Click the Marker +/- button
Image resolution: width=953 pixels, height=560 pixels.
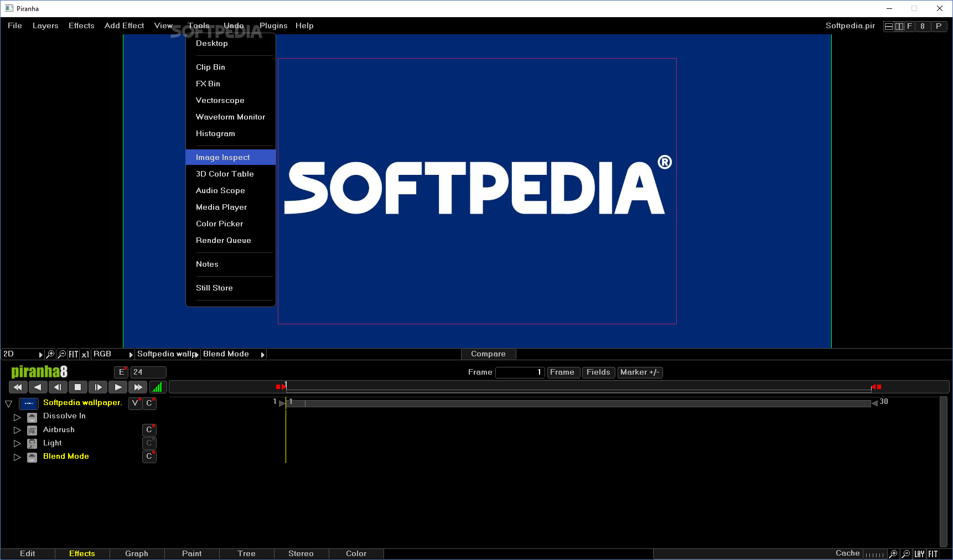coord(640,372)
